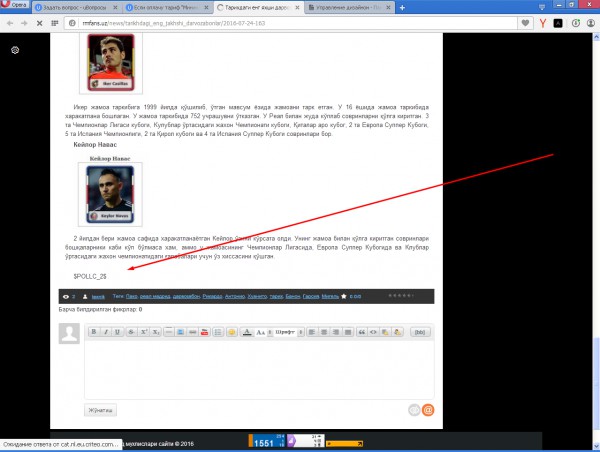Select the active Тарихдаги енг яхши tab
Image resolution: width=600 pixels, height=452 pixels.
coord(258,7)
